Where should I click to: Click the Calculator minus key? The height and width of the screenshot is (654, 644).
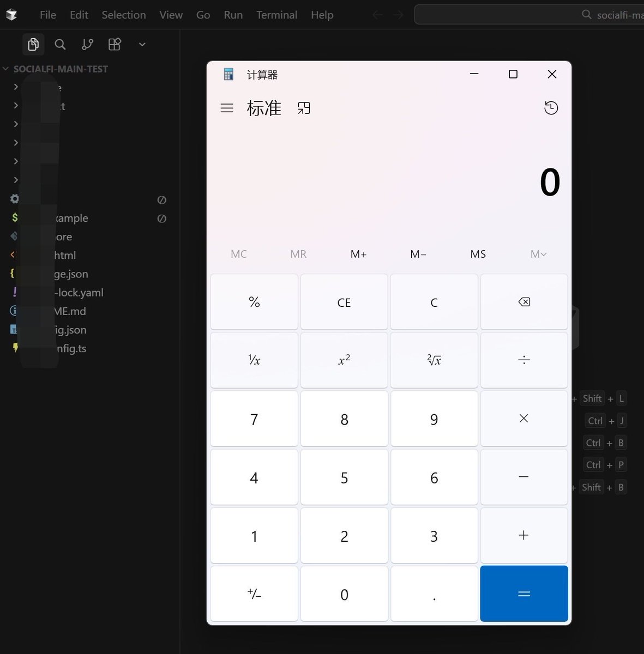point(524,477)
